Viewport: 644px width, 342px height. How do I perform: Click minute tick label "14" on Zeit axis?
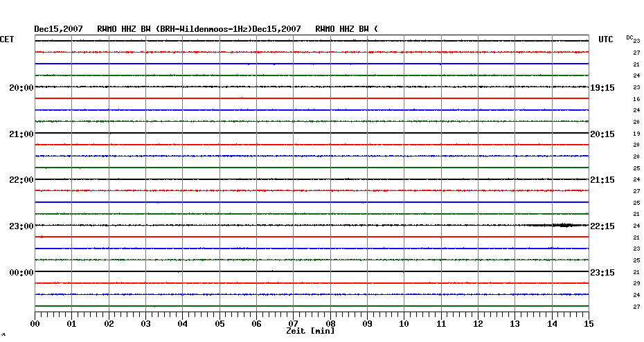click(x=552, y=324)
